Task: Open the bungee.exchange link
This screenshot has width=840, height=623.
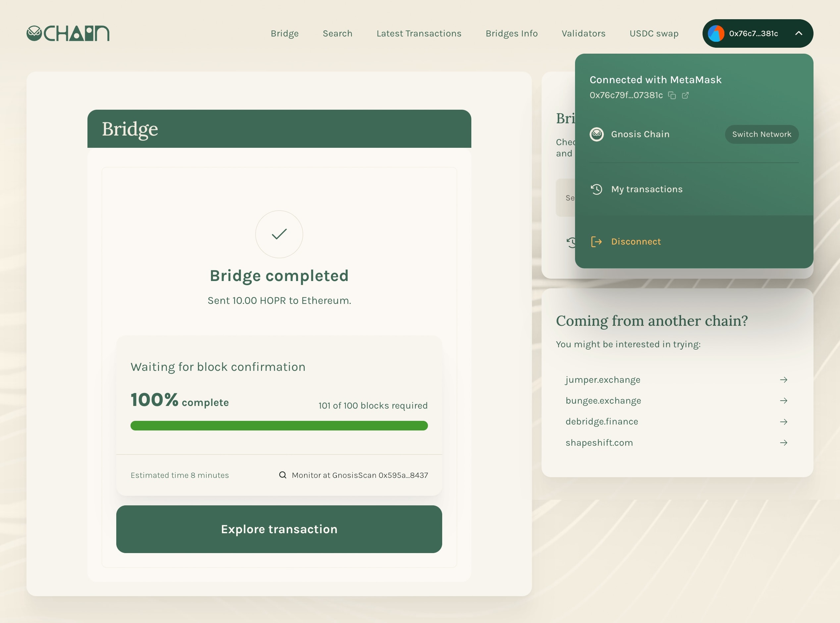Action: 604,401
